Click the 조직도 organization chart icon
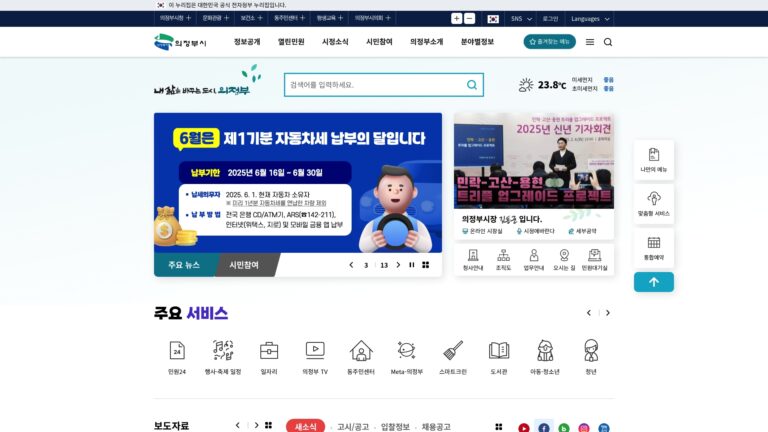 [503, 255]
